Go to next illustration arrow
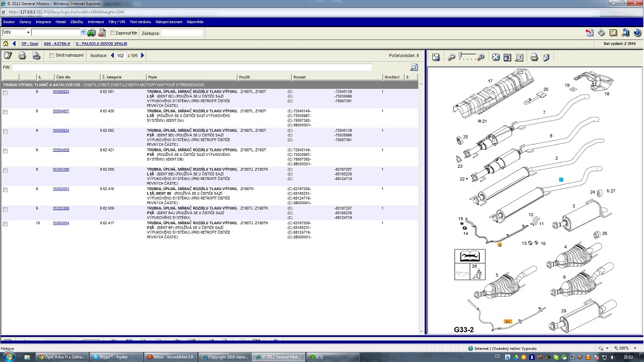The width and height of the screenshot is (644, 362). (x=142, y=56)
